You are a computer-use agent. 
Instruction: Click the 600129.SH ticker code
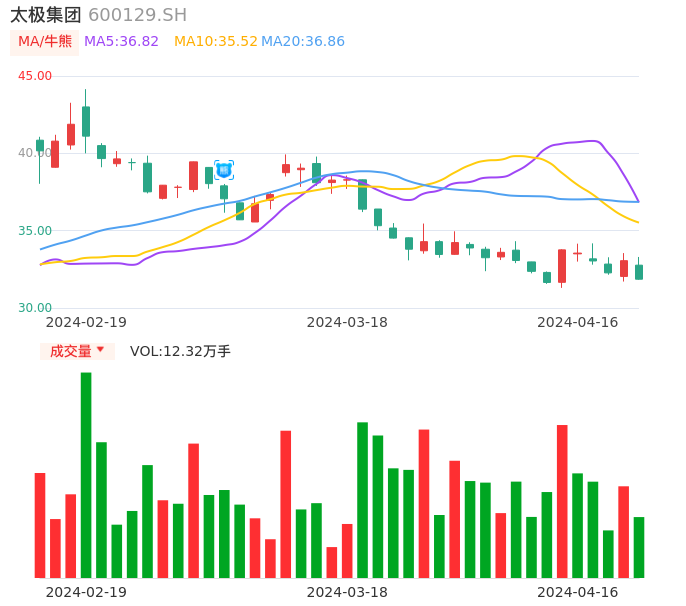(137, 15)
